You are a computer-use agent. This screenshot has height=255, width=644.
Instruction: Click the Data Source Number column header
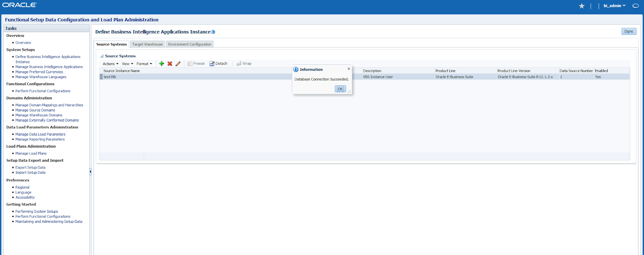[576, 71]
